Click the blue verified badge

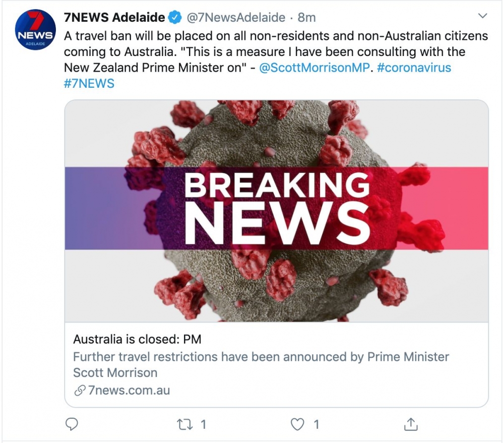[175, 18]
